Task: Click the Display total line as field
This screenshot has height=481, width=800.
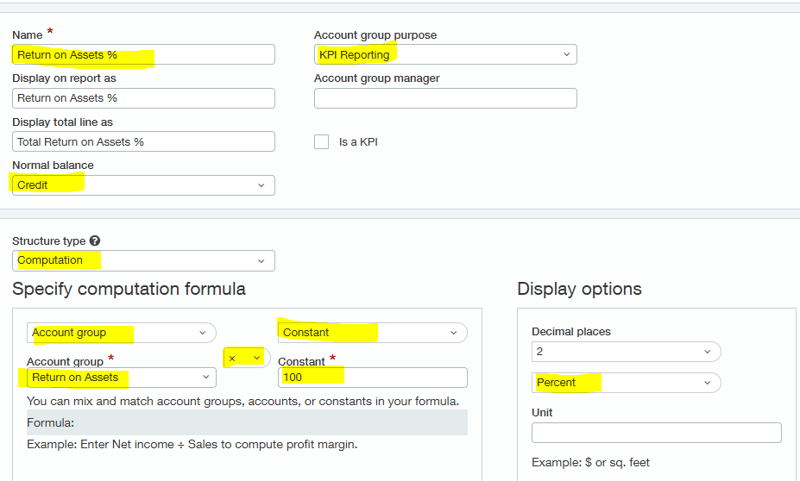Action: (x=143, y=142)
